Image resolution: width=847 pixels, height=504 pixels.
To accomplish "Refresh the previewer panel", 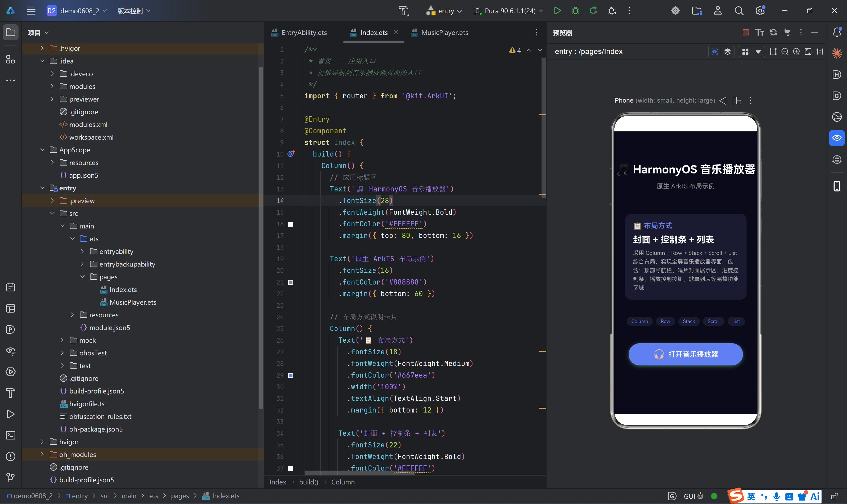I will (774, 33).
